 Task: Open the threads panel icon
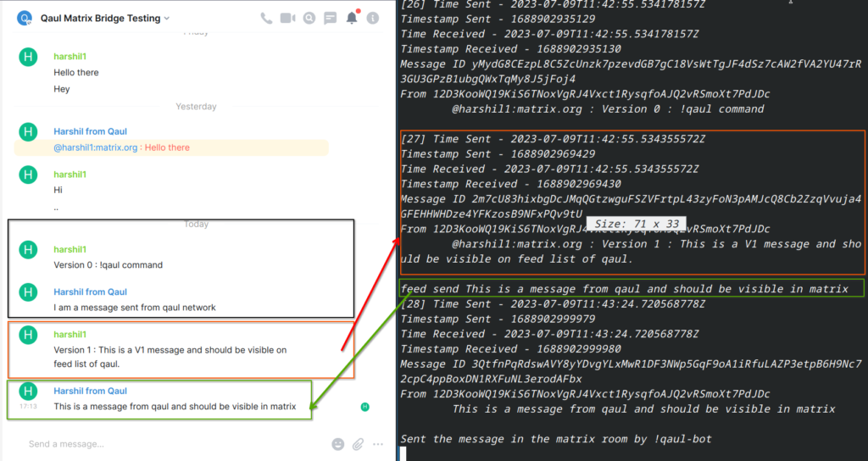tap(331, 19)
